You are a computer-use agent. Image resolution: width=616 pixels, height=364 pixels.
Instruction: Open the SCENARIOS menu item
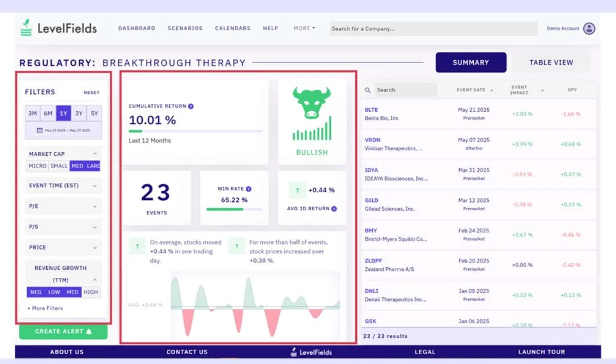pos(185,29)
